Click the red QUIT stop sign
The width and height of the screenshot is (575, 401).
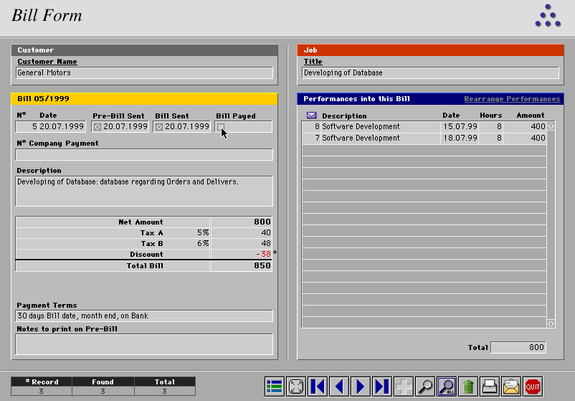pyautogui.click(x=532, y=386)
